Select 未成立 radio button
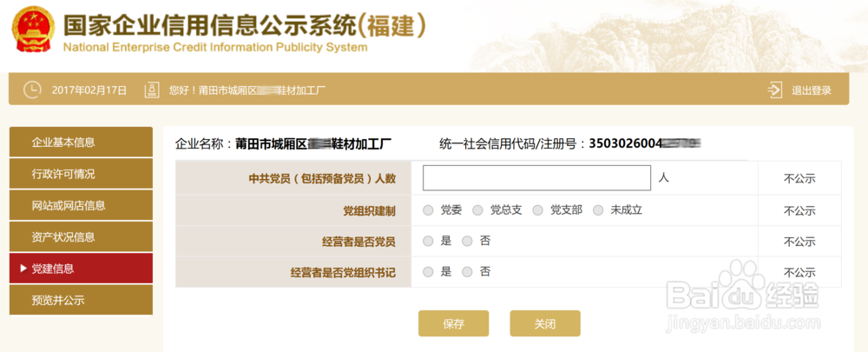Image resolution: width=868 pixels, height=352 pixels. (x=598, y=210)
